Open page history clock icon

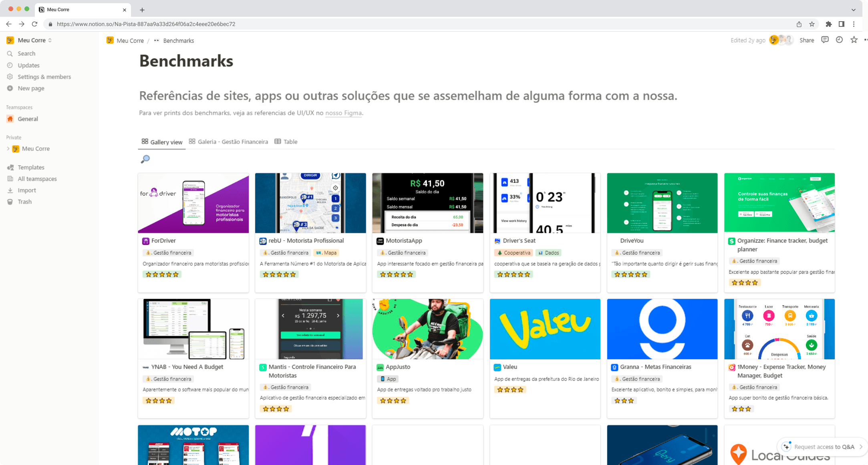(x=839, y=40)
